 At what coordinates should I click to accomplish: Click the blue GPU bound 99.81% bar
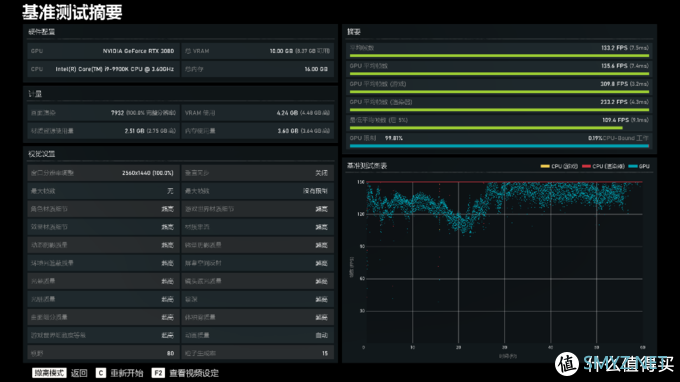click(x=499, y=146)
